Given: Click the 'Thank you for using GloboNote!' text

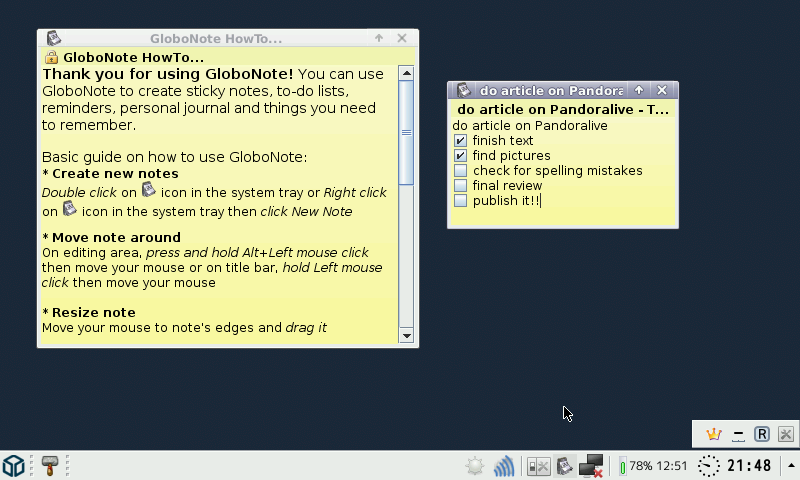Looking at the screenshot, I should tap(168, 74).
